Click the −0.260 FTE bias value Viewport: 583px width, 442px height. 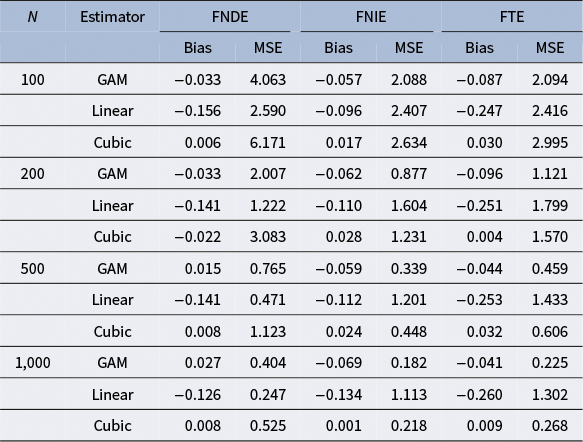click(x=479, y=394)
